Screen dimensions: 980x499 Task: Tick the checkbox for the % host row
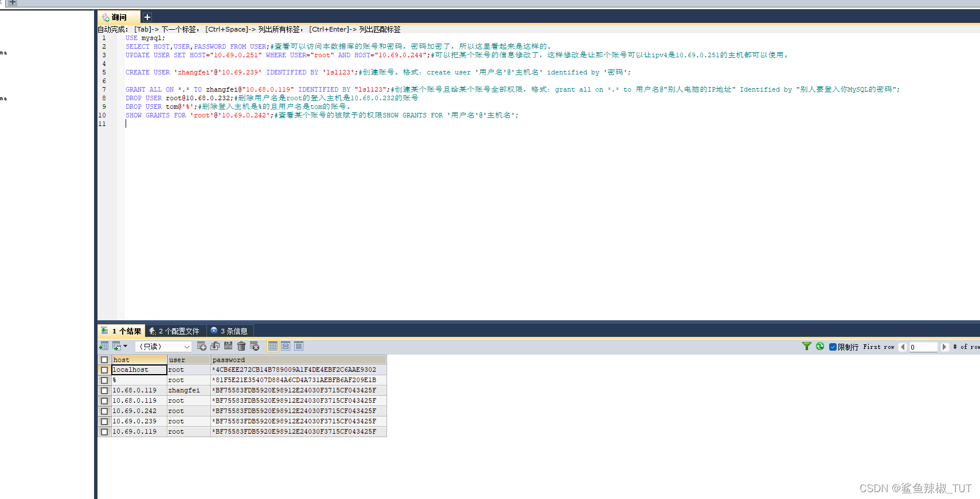pos(104,380)
